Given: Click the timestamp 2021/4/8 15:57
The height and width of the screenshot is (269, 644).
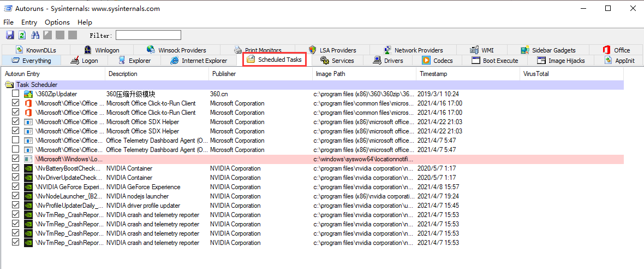Looking at the screenshot, I should click(439, 187).
